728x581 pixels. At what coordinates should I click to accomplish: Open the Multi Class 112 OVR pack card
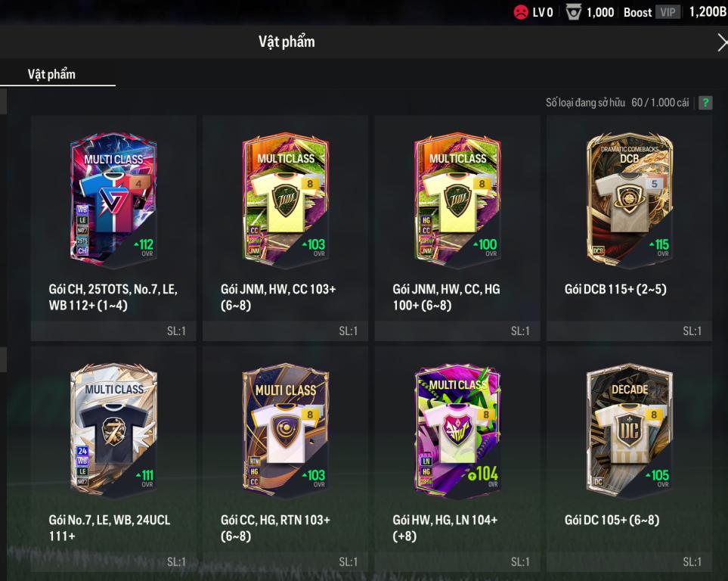(x=113, y=200)
